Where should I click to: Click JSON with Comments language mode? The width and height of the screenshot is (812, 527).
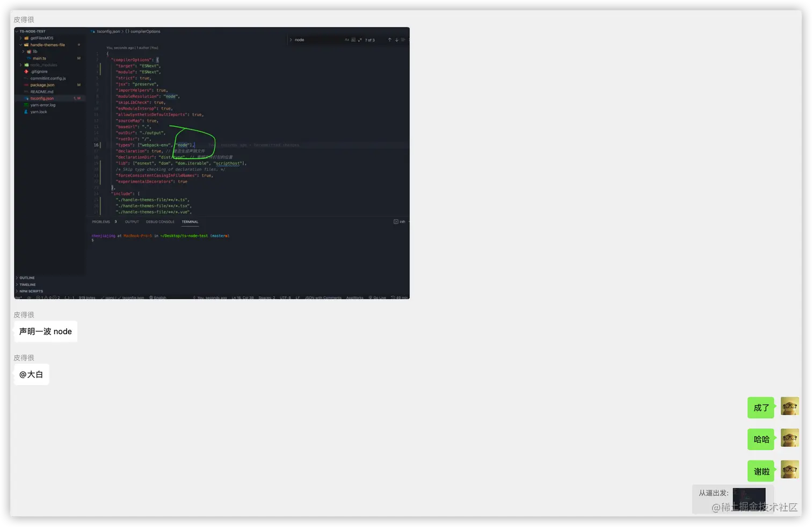click(x=323, y=298)
